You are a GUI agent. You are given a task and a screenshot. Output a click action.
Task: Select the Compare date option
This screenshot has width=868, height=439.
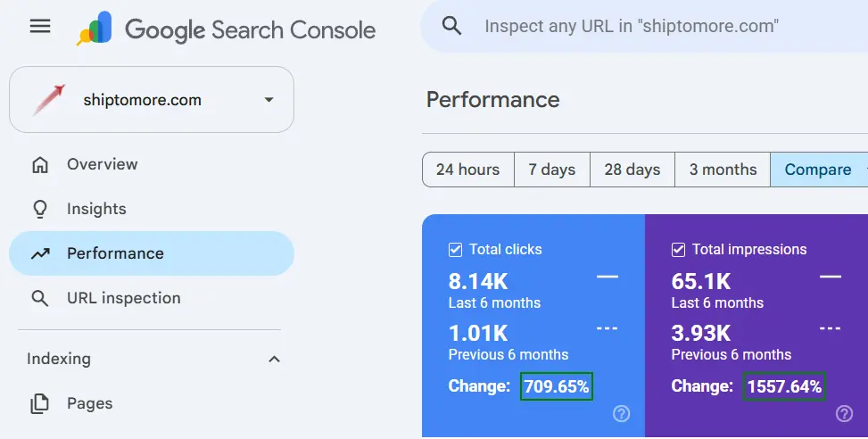coord(818,170)
